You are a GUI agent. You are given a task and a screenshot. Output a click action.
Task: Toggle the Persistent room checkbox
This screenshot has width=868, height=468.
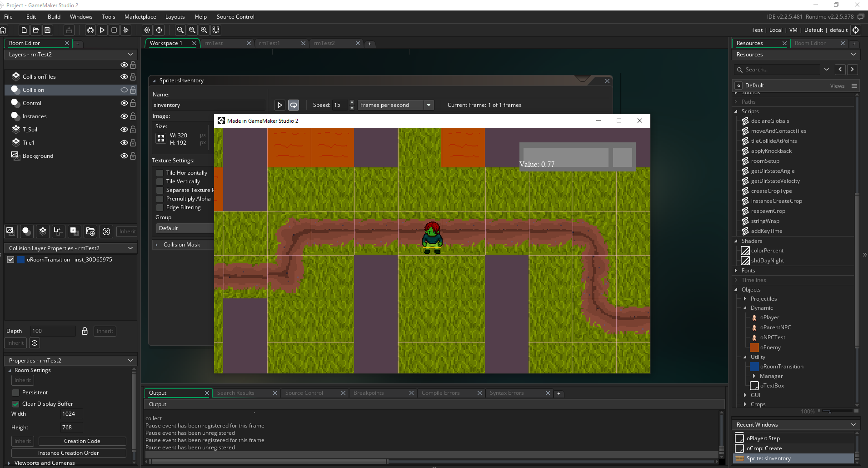pyautogui.click(x=16, y=393)
